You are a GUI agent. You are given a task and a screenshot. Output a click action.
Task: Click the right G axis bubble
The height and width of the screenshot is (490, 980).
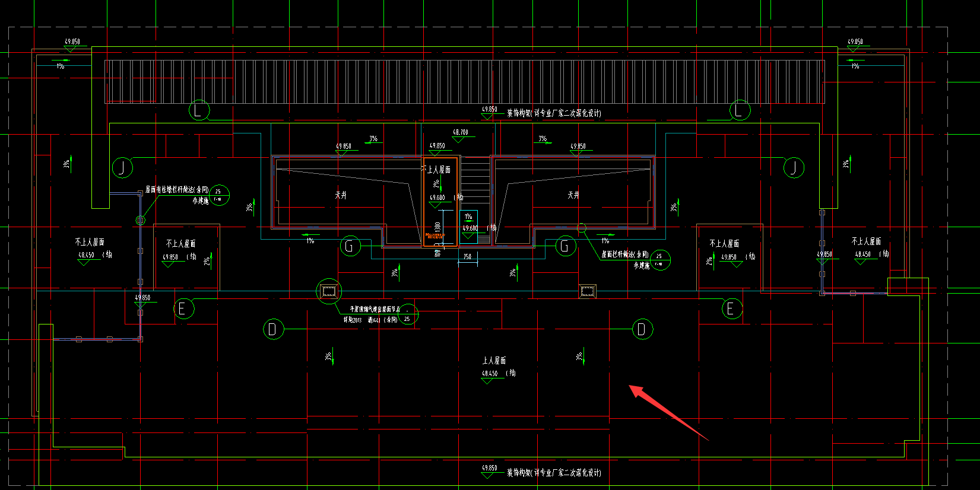[566, 246]
